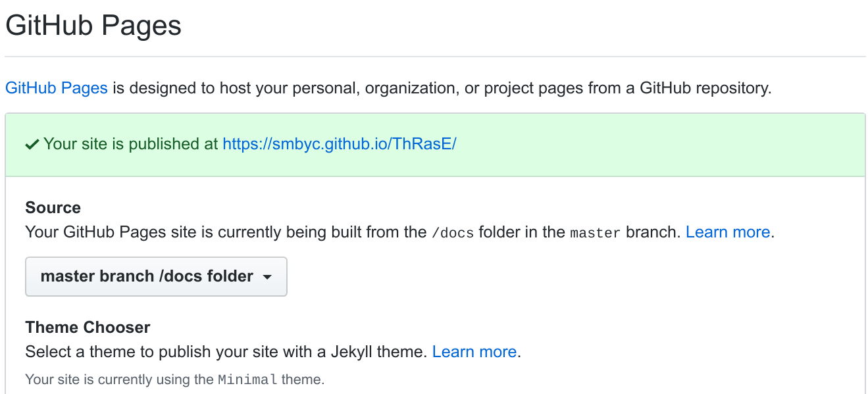Click the site currently using theme note

[158, 380]
